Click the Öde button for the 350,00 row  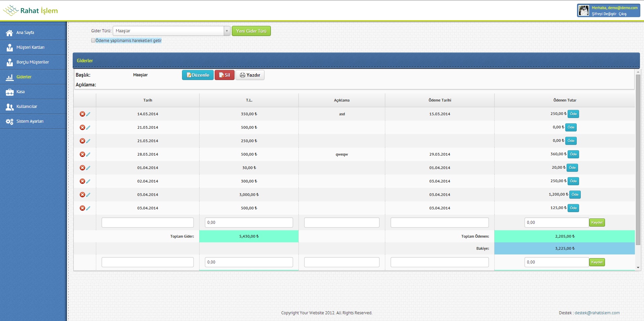pos(573,114)
